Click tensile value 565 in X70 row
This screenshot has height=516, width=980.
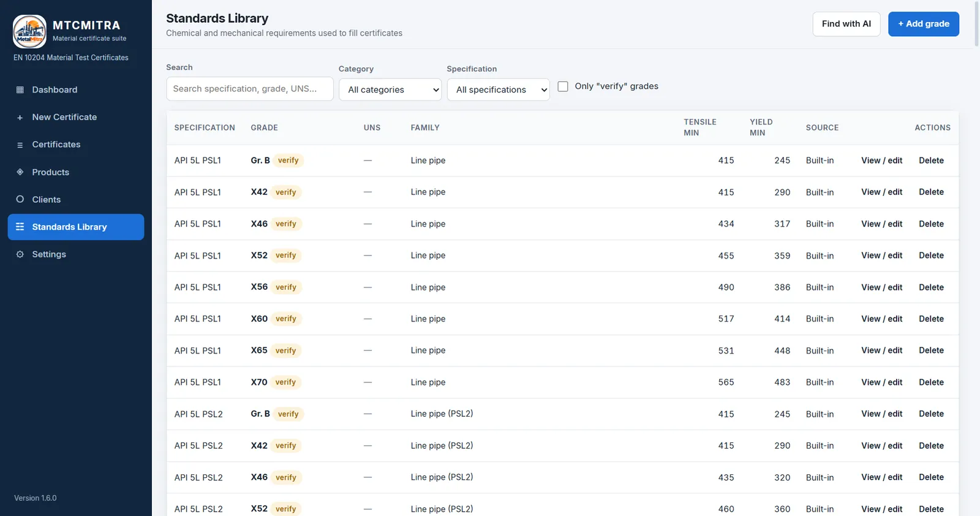(x=726, y=382)
